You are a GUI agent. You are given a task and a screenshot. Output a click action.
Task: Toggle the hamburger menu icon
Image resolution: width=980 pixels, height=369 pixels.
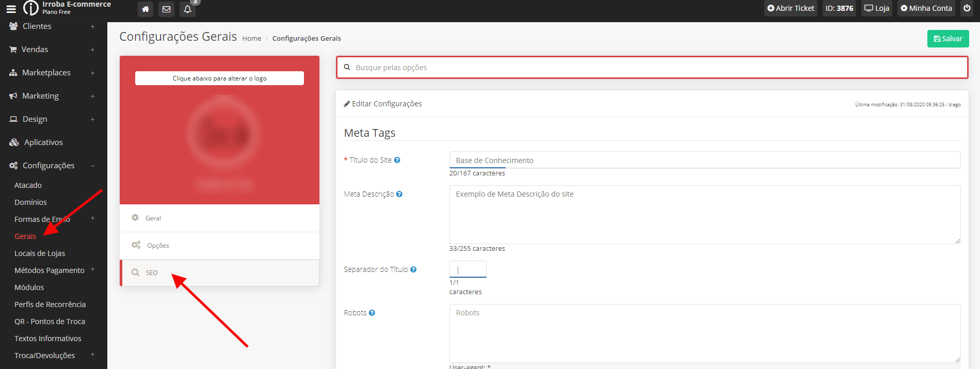[11, 9]
